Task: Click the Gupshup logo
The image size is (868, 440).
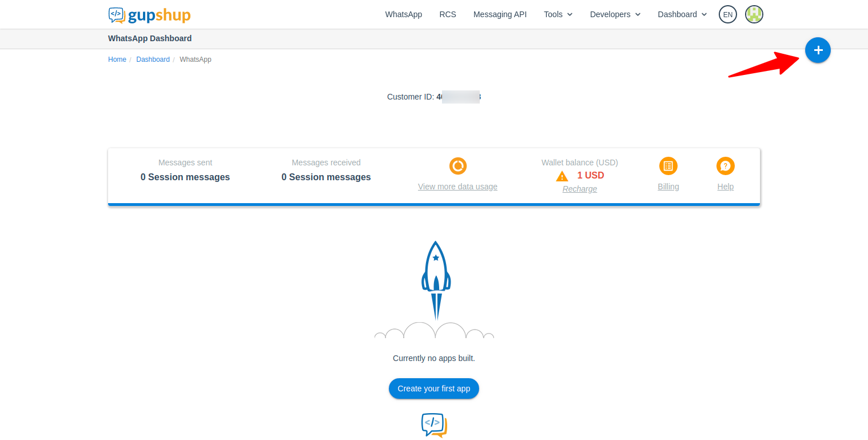Action: tap(149, 15)
